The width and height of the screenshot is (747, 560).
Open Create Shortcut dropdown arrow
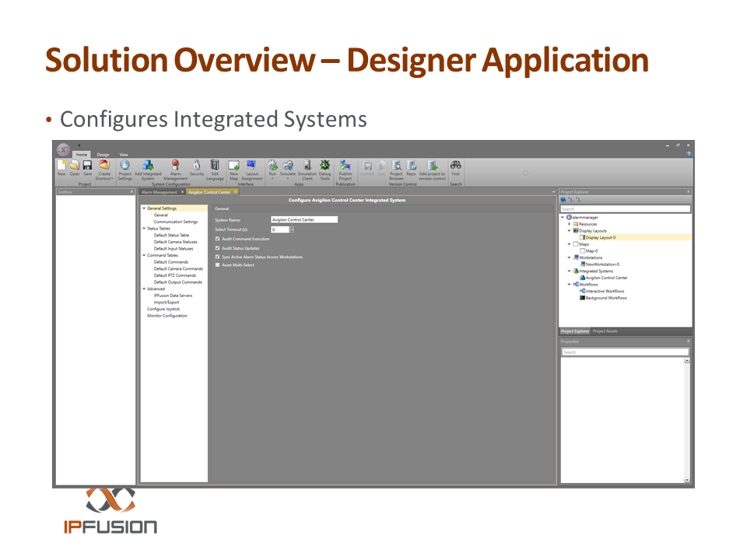pos(112,179)
